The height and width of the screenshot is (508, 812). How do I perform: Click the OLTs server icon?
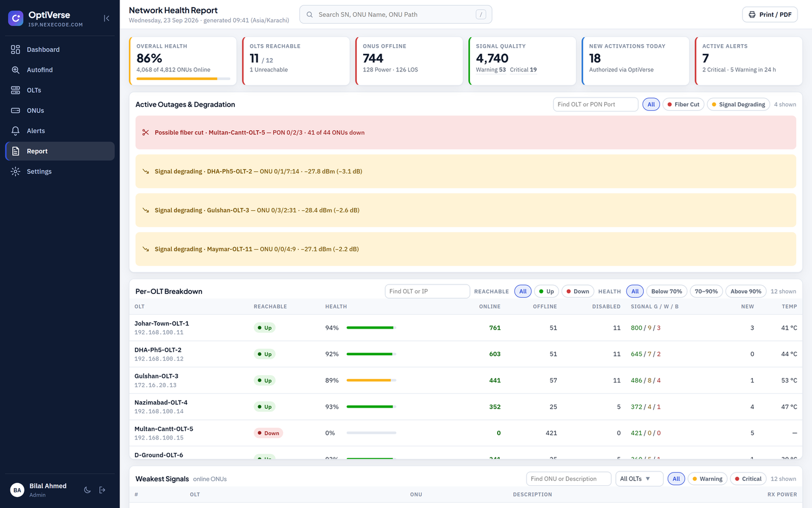pyautogui.click(x=16, y=91)
